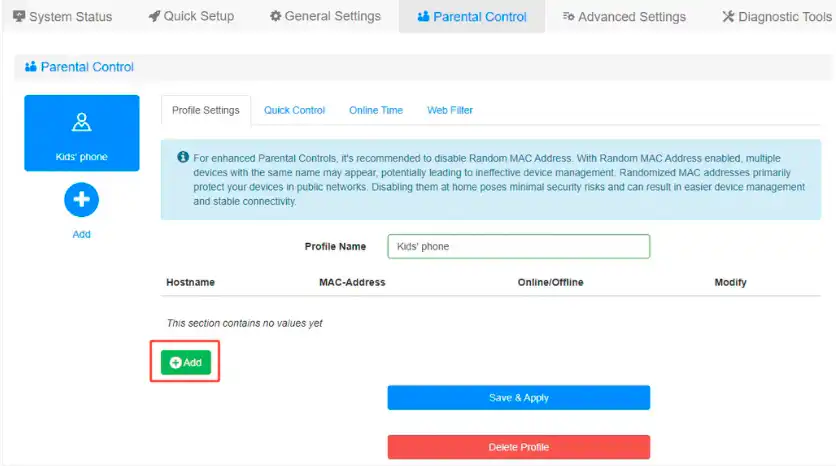Click the monitor icon beside System Status
The height and width of the screenshot is (466, 836).
pyautogui.click(x=19, y=17)
